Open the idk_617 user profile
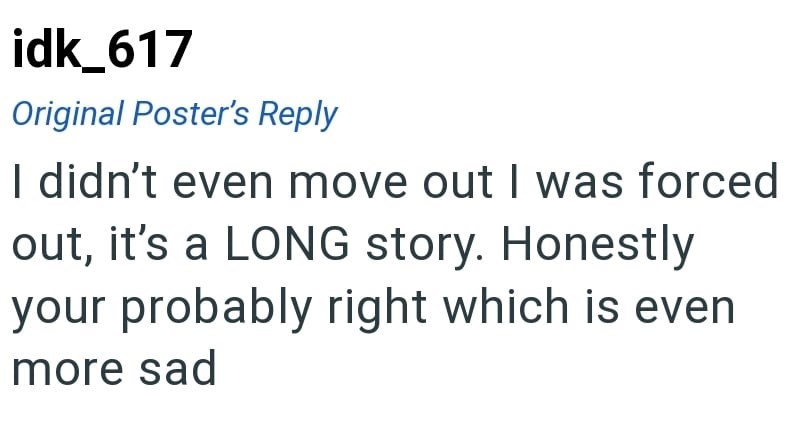 [101, 50]
